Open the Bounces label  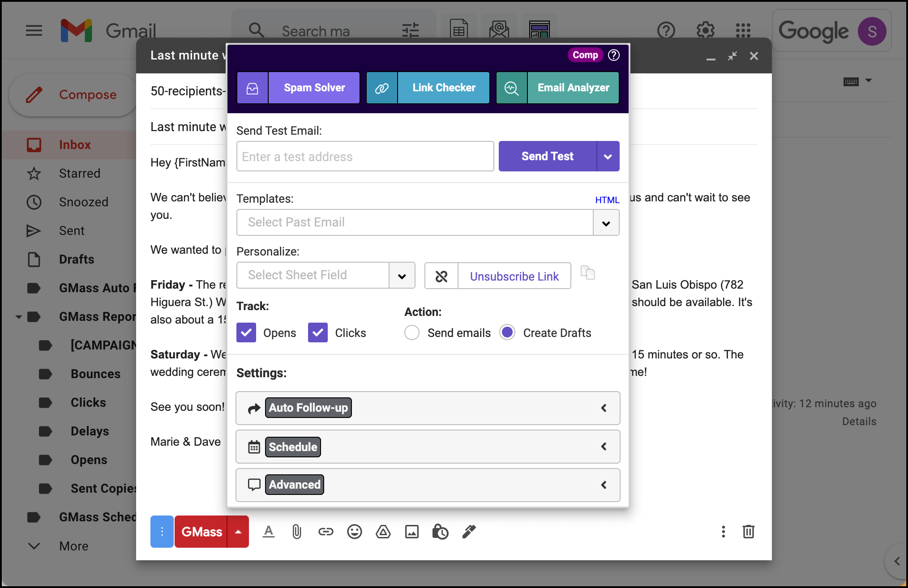pos(95,374)
